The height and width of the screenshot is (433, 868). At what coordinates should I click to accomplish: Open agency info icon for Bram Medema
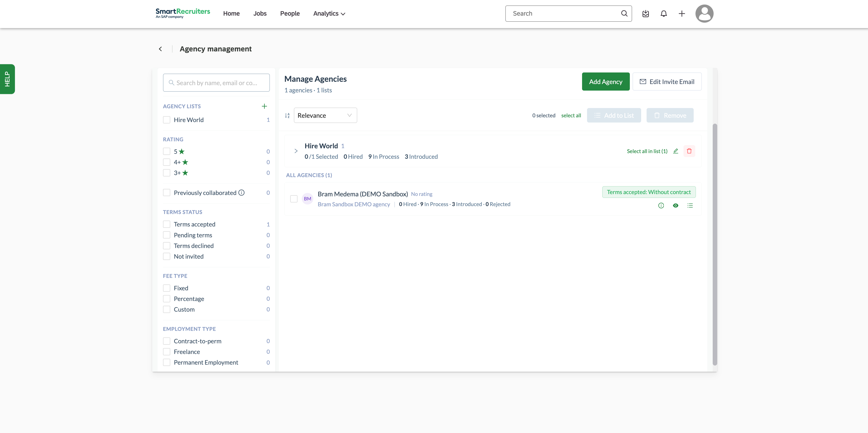[x=661, y=206]
